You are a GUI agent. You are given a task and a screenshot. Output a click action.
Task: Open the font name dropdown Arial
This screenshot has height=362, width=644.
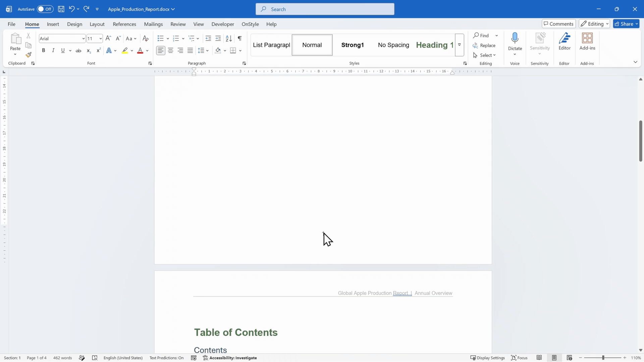(83, 39)
